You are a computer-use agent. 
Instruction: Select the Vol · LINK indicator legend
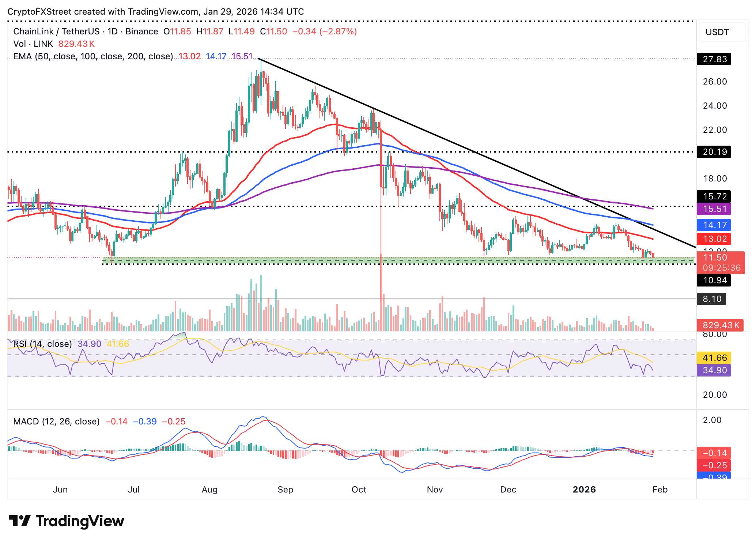point(33,44)
